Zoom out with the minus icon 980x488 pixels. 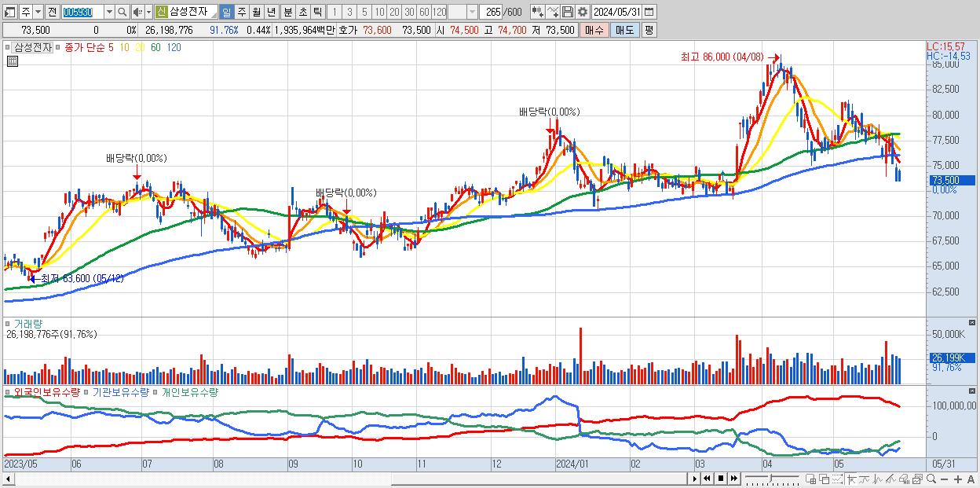(x=944, y=479)
